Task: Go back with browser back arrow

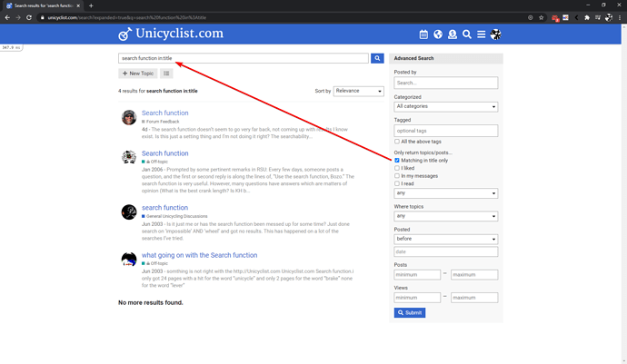Action: (7, 17)
